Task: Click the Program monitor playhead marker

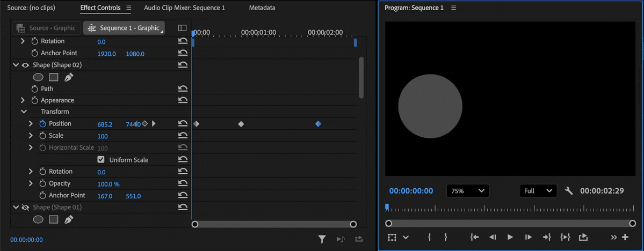Action: [x=387, y=207]
